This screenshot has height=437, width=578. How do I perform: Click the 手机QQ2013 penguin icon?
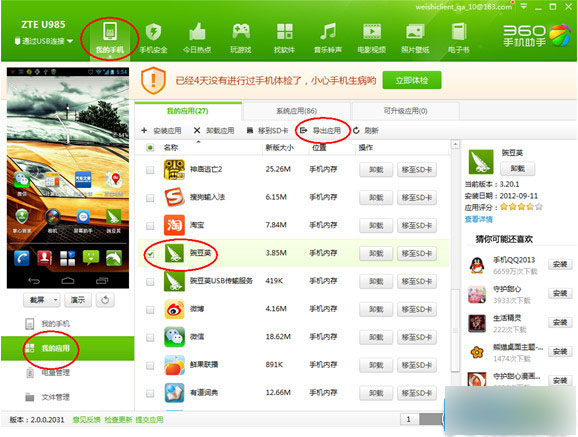(477, 265)
